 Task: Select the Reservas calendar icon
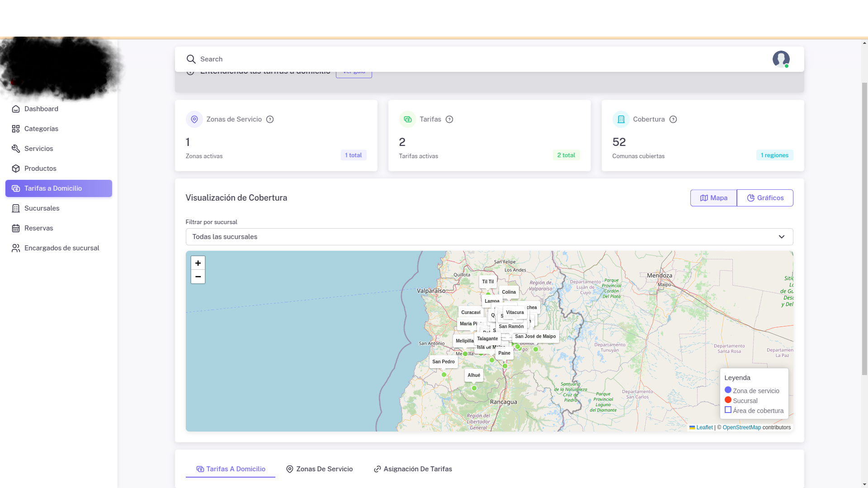coord(15,228)
